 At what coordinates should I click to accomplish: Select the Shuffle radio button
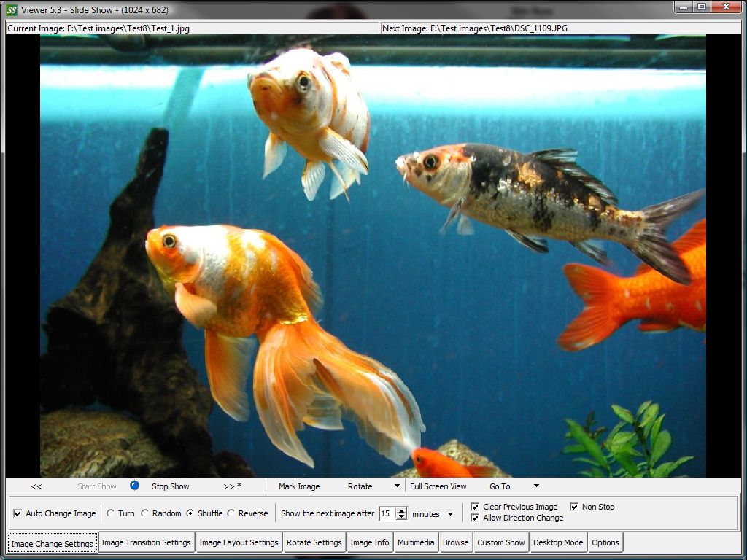tap(190, 513)
